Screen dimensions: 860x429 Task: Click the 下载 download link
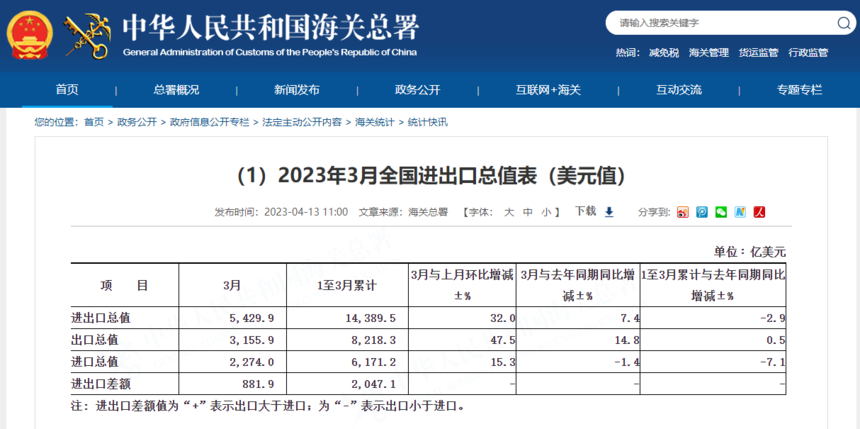pyautogui.click(x=585, y=211)
